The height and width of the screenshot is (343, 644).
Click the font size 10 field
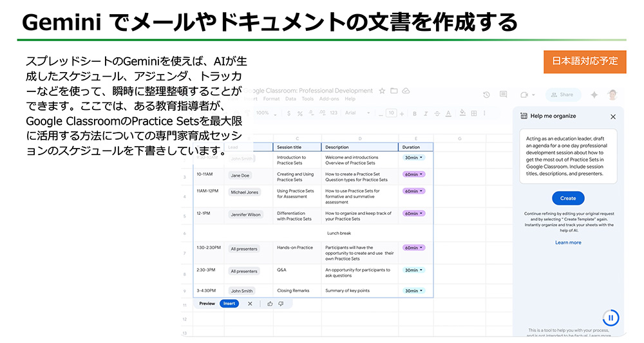pyautogui.click(x=392, y=113)
